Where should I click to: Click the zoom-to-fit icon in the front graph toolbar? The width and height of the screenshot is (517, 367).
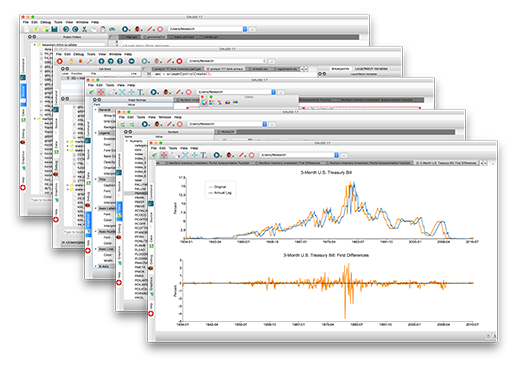pos(185,155)
